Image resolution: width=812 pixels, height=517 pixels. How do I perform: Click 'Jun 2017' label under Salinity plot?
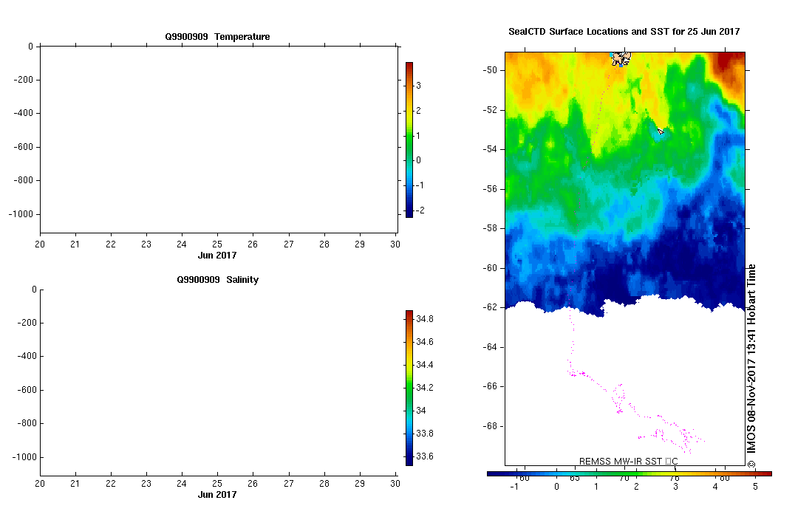pos(217,494)
